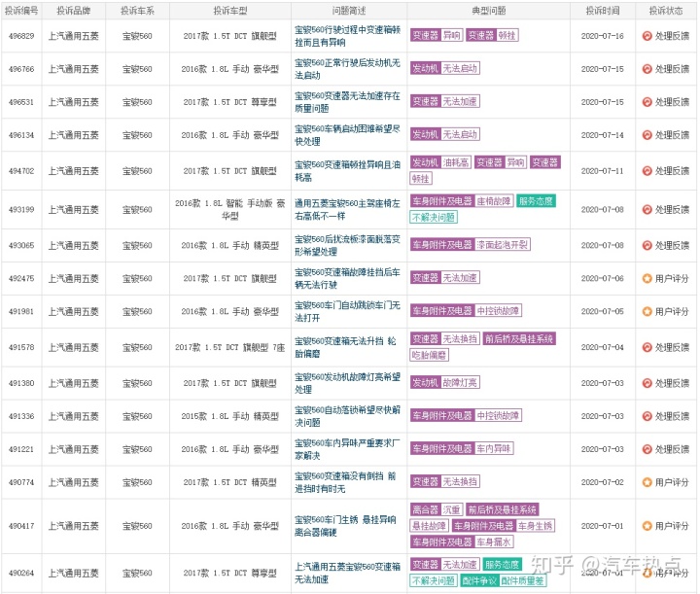Open complaint 宝骏560行驶过程中变速箱顿挫而且有异响
The width and height of the screenshot is (700, 594).
347,36
